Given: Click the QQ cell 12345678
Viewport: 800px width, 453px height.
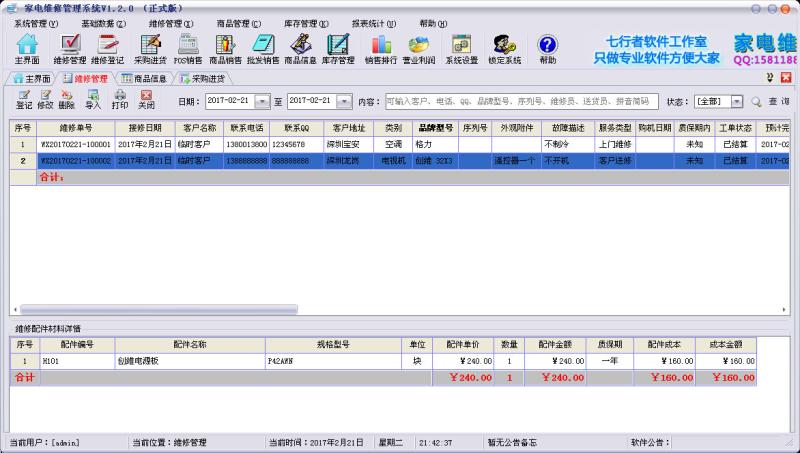Looking at the screenshot, I should (x=296, y=144).
